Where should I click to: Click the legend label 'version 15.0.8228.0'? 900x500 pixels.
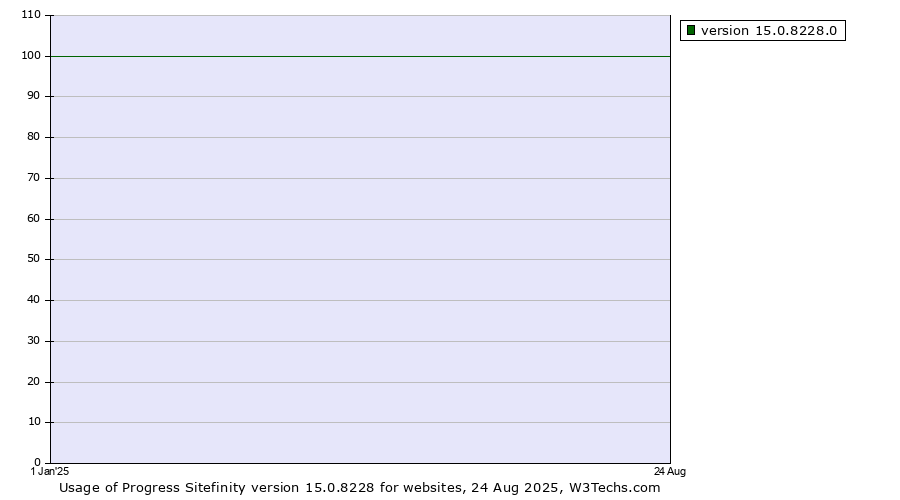click(769, 30)
